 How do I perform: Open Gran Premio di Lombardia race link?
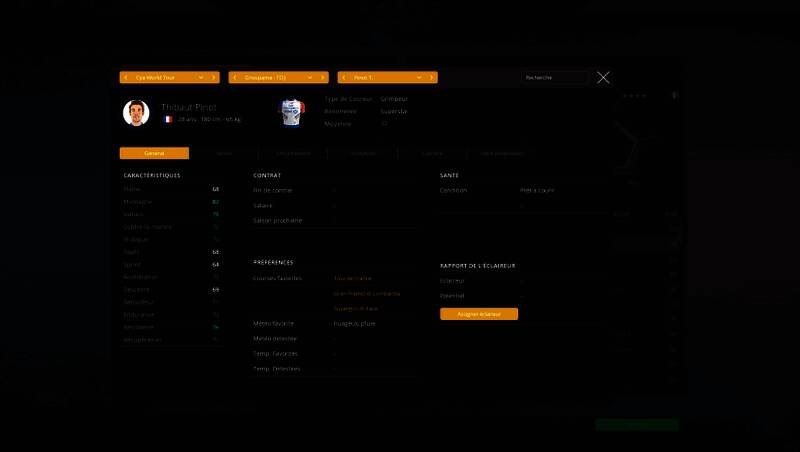[x=367, y=293]
